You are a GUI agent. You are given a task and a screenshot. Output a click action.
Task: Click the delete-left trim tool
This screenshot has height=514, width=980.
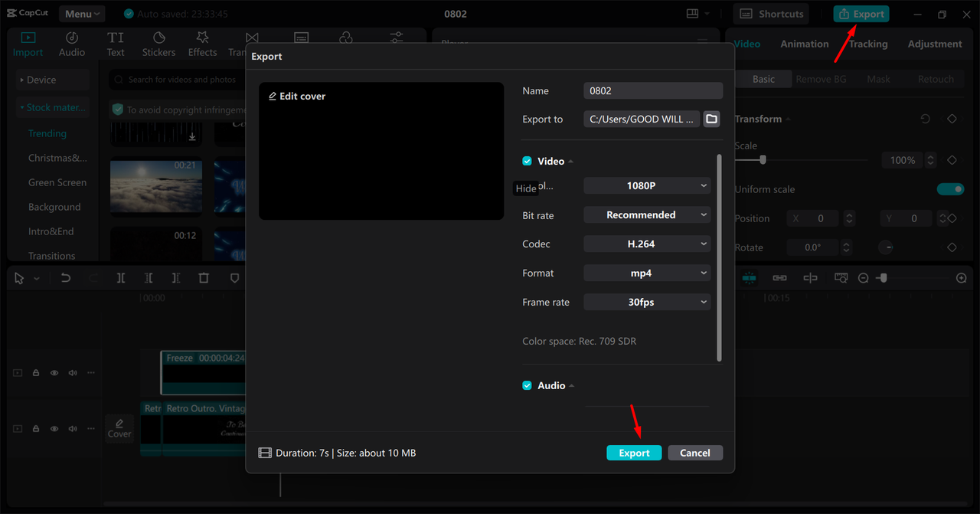pos(149,278)
